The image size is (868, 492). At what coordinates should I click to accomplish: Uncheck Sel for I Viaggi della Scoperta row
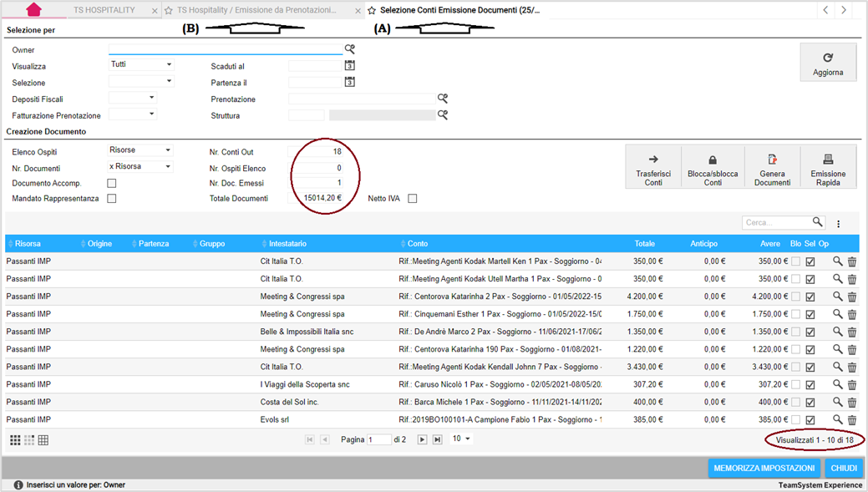tap(810, 384)
